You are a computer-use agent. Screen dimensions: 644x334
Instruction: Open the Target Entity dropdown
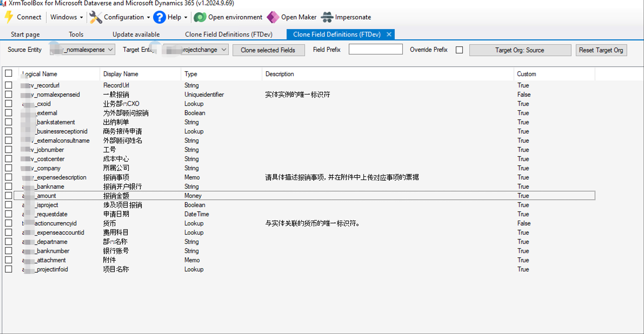click(x=196, y=50)
